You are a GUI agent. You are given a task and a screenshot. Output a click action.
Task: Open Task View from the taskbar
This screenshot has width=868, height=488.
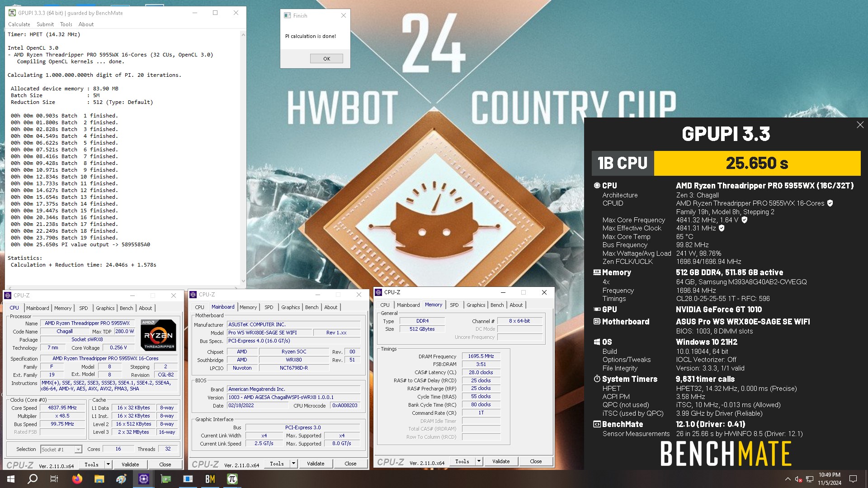click(54, 479)
